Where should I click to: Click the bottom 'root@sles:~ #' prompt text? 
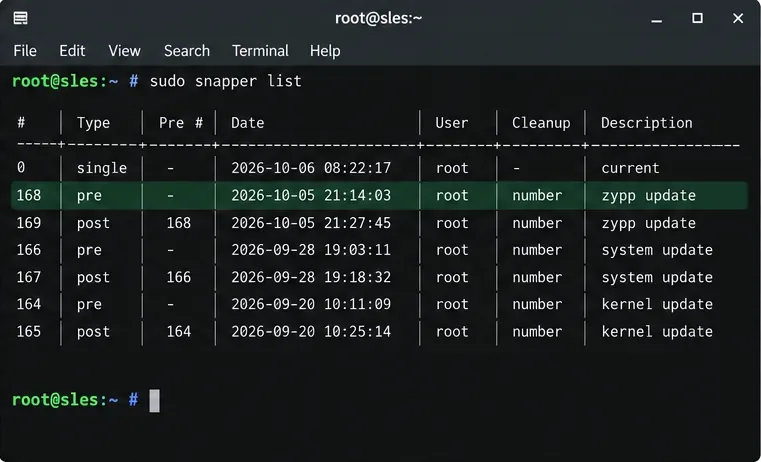[75, 400]
